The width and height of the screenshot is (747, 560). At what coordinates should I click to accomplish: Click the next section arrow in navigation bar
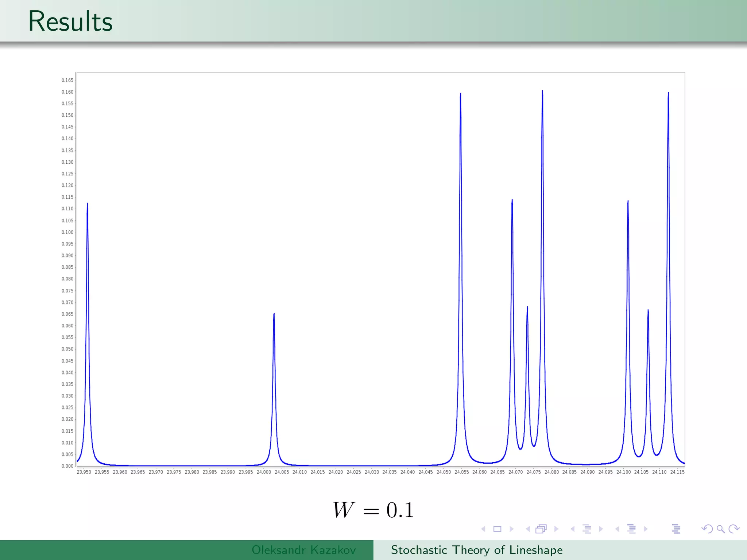(646, 529)
